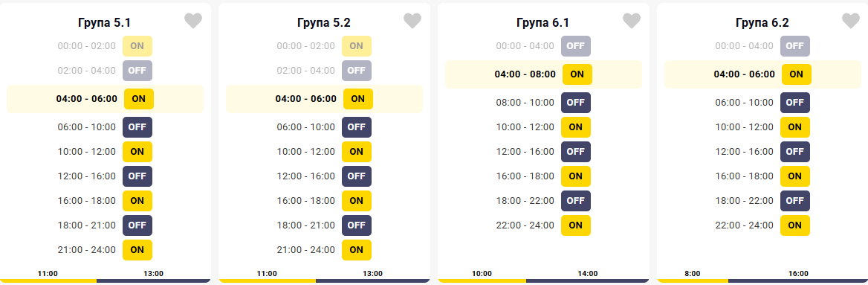Favorite Група 5.1 with the heart icon
Viewport: 868px width, 285px height.
click(x=193, y=21)
